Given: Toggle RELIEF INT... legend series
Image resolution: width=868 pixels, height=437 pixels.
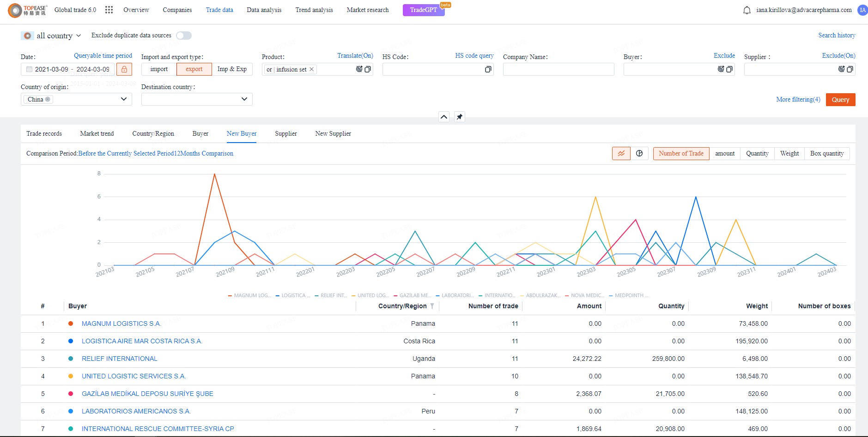Looking at the screenshot, I should 331,295.
